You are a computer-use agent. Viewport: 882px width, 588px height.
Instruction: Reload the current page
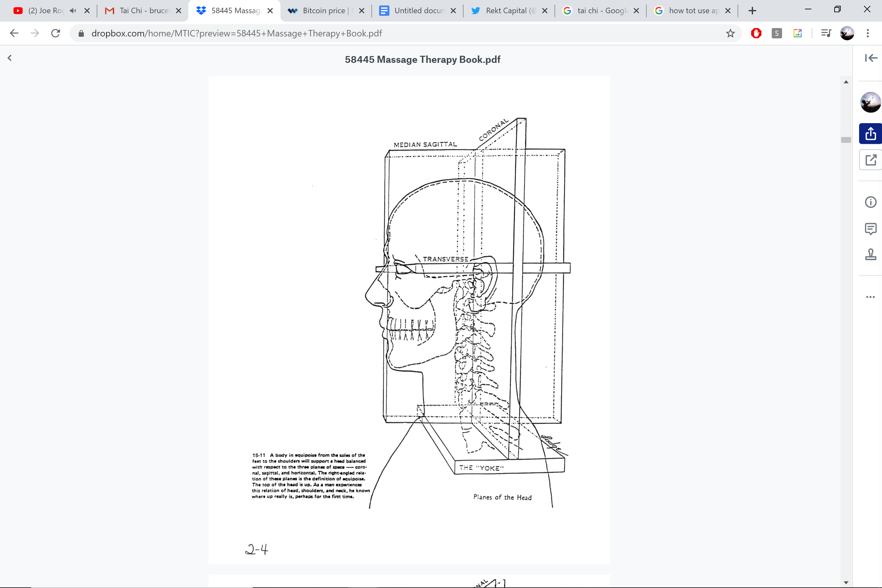click(55, 33)
